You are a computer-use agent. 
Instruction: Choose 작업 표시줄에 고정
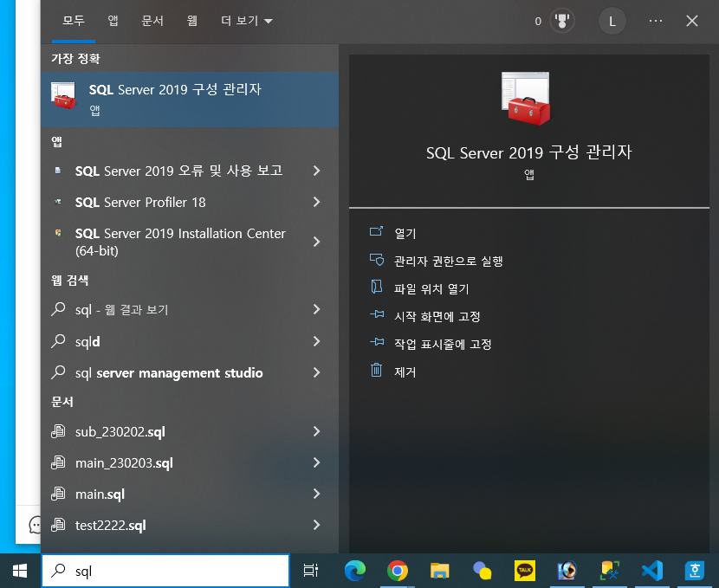pyautogui.click(x=443, y=344)
